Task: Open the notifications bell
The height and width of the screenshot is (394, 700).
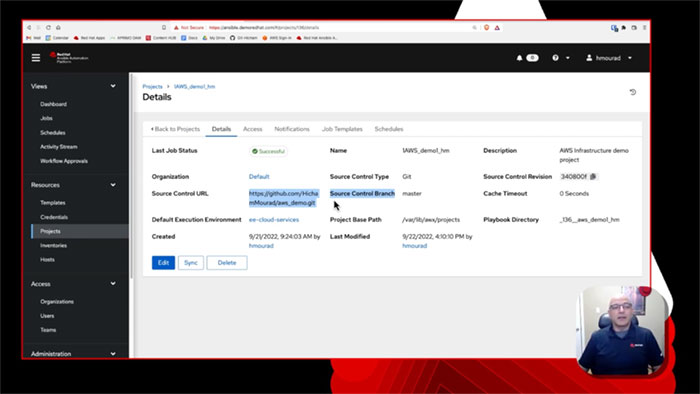Action: tap(519, 58)
